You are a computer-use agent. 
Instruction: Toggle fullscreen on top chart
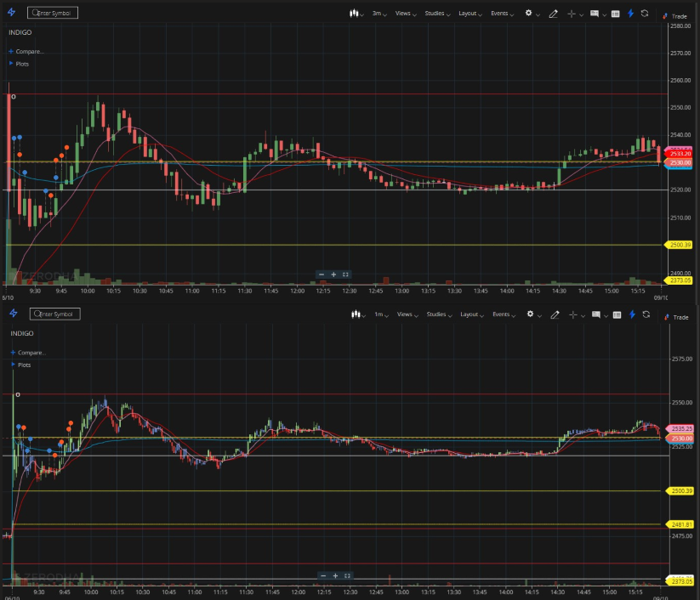pos(345,275)
